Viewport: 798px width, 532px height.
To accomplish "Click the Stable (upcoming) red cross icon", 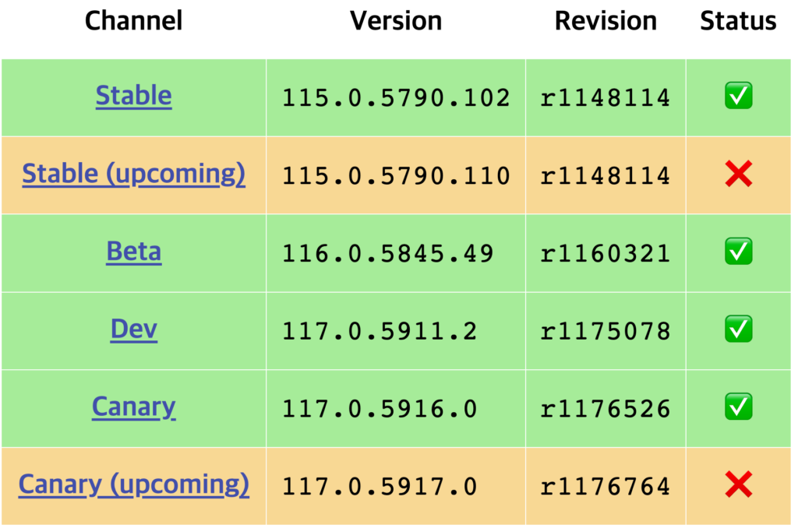I will coord(738,175).
